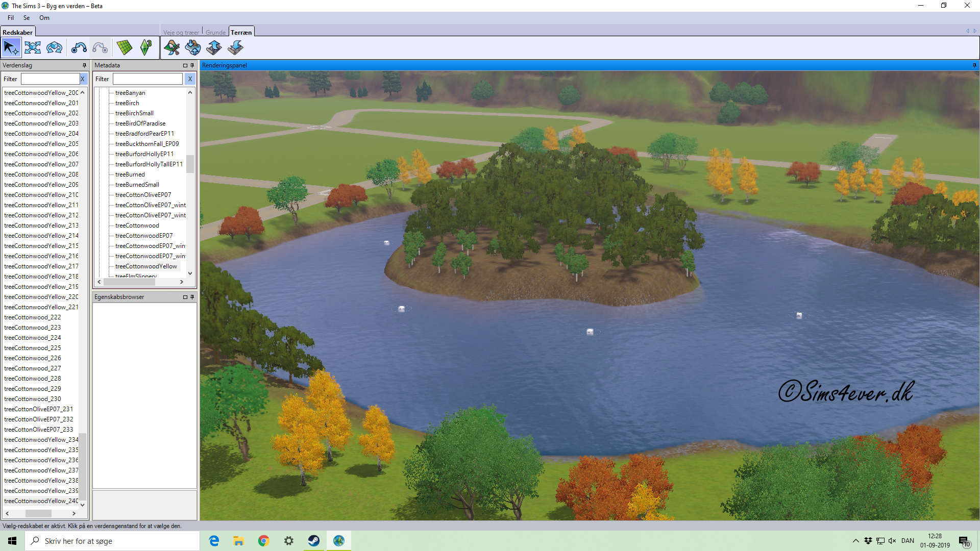Viewport: 980px width, 551px height.
Task: Focus the Verdenslag filter text field
Action: [50, 79]
